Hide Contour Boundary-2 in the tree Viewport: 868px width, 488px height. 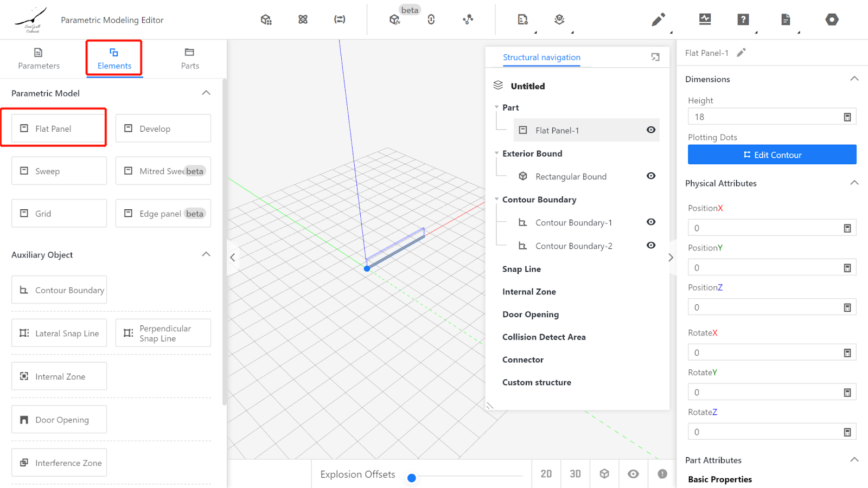coord(651,246)
